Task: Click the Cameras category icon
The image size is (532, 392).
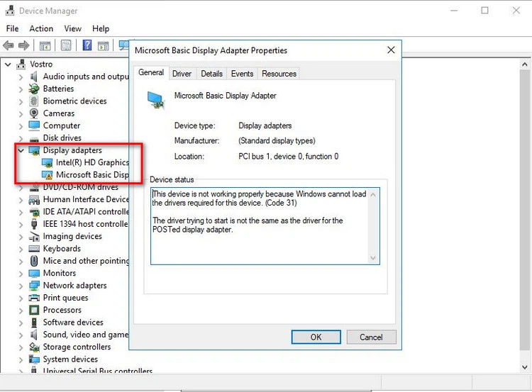Action: [34, 113]
